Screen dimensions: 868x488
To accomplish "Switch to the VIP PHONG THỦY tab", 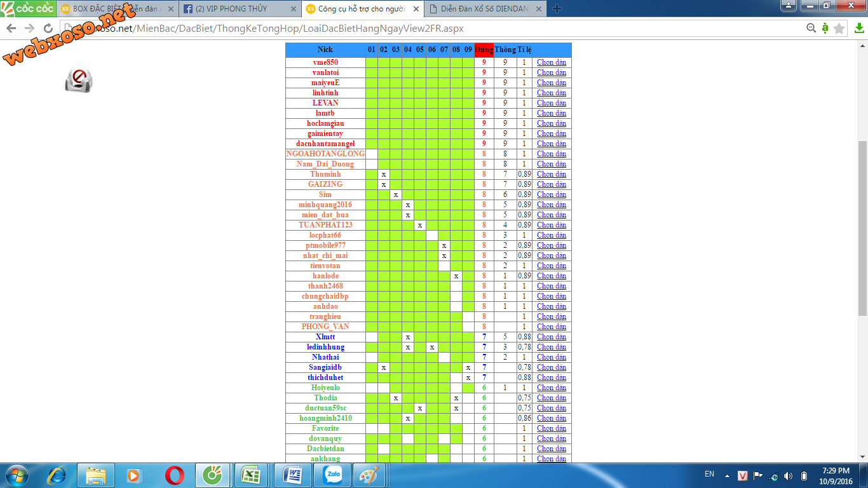I will click(238, 9).
